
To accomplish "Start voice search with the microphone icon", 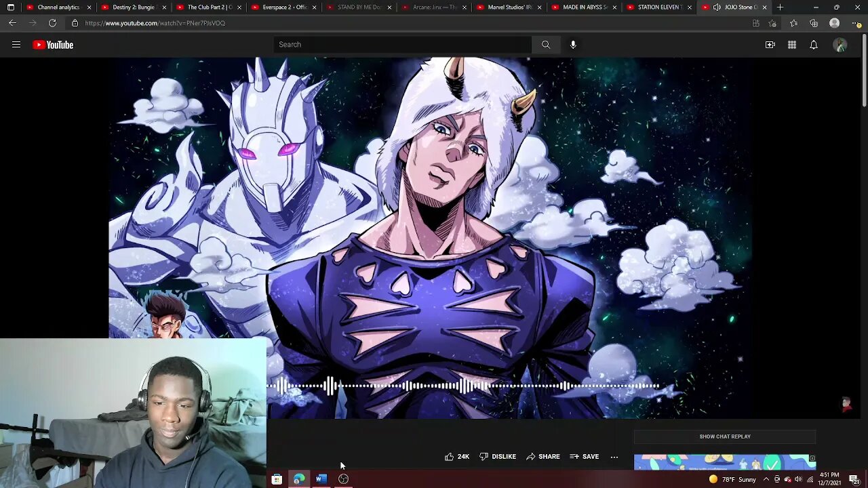I will coord(573,45).
